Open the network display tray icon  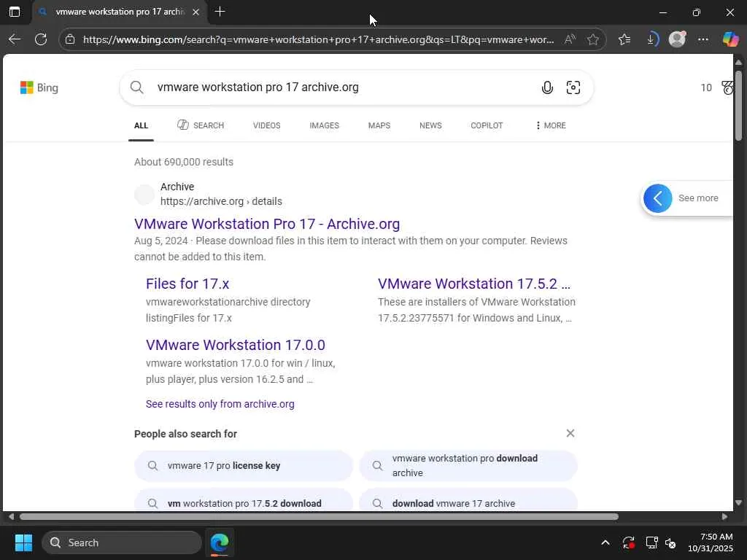pos(651,542)
